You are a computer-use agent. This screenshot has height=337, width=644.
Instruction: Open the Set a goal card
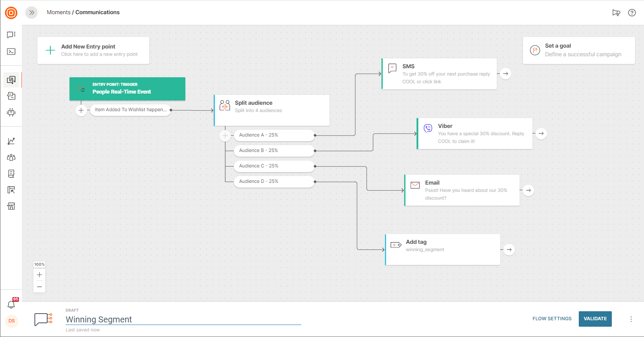578,50
